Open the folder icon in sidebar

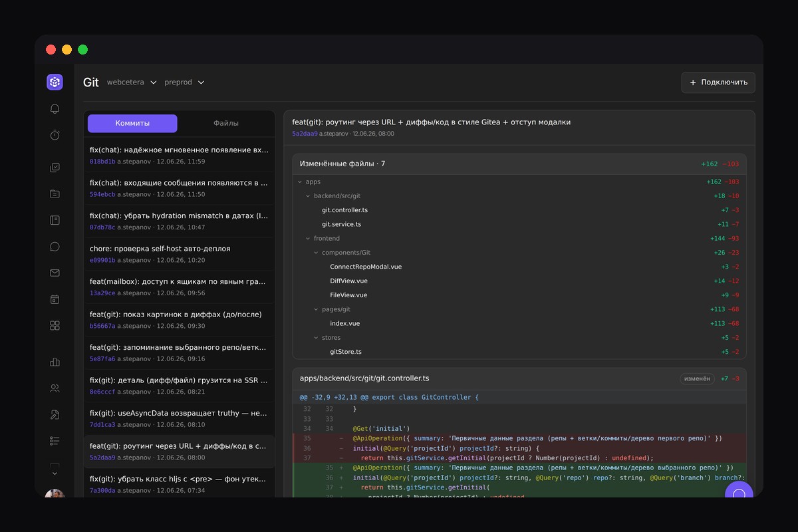coord(55,194)
